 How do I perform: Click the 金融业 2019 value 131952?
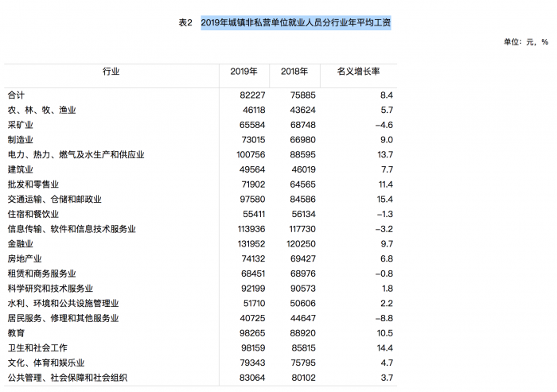(x=249, y=244)
